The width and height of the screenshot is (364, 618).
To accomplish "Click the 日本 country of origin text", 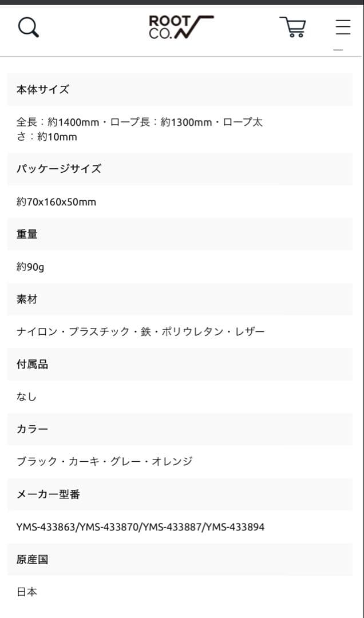I will pyautogui.click(x=25, y=592).
